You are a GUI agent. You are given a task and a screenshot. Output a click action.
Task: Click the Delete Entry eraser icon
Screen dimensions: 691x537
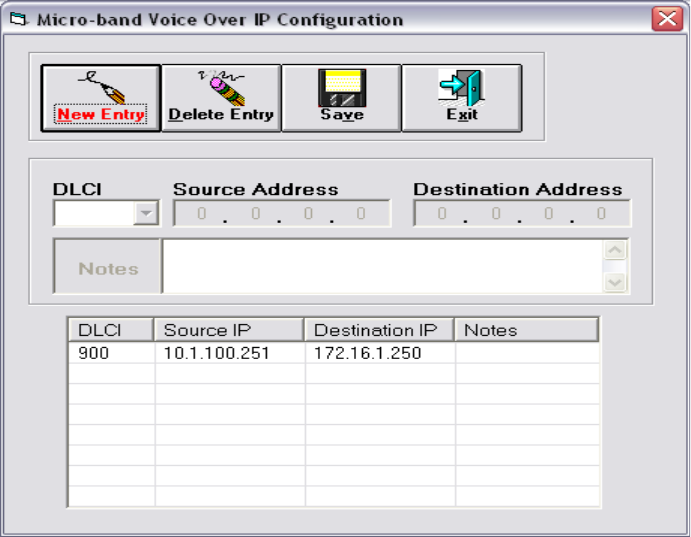(x=220, y=86)
